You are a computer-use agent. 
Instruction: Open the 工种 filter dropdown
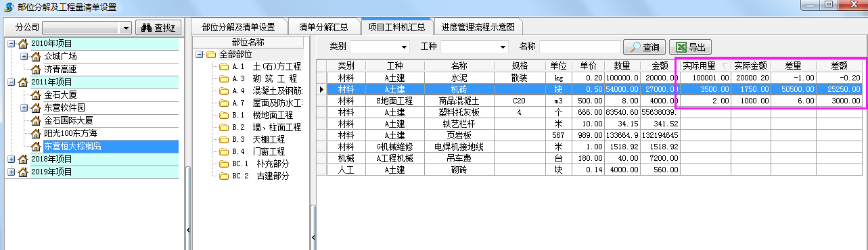pos(502,47)
